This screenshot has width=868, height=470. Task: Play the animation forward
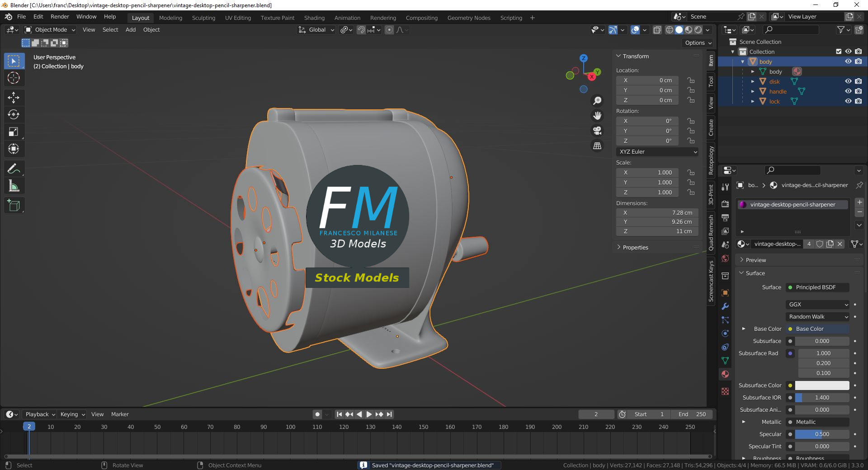(369, 414)
